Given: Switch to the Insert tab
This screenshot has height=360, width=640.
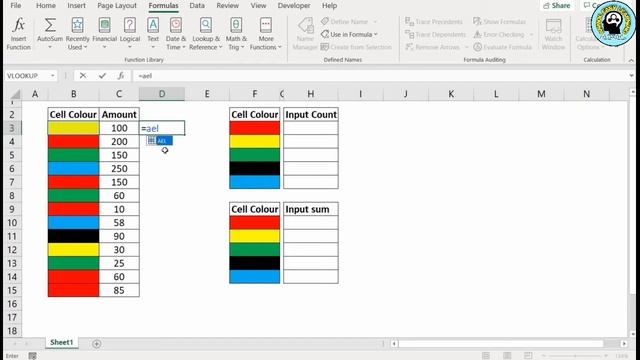Looking at the screenshot, I should click(x=76, y=6).
